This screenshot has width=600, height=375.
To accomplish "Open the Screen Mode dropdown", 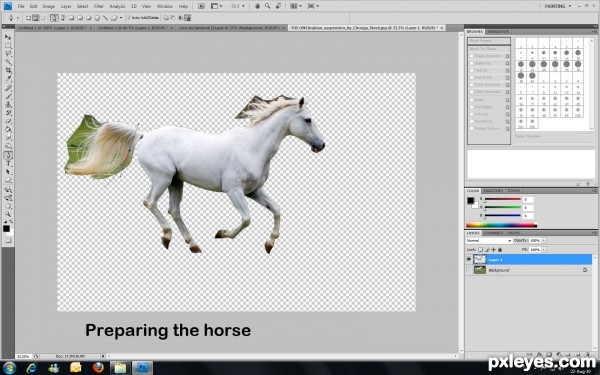I will (313, 6).
